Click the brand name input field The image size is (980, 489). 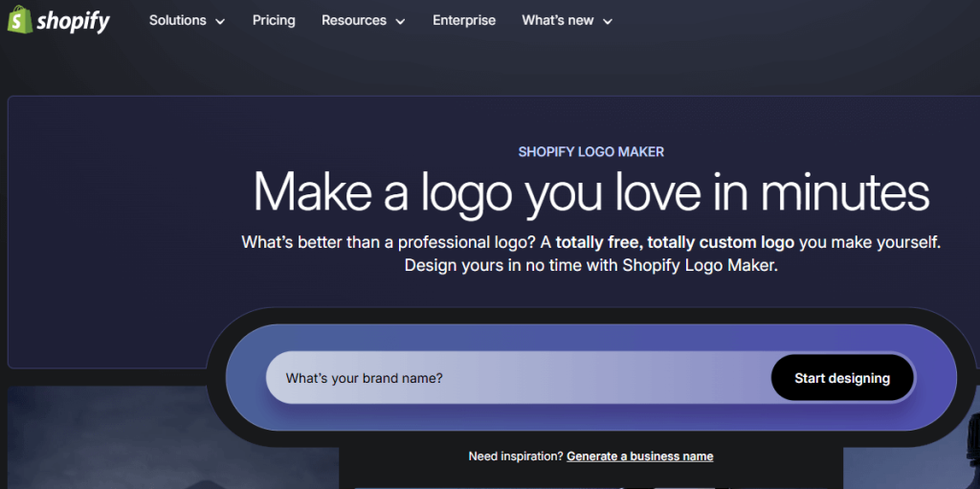[x=518, y=378]
